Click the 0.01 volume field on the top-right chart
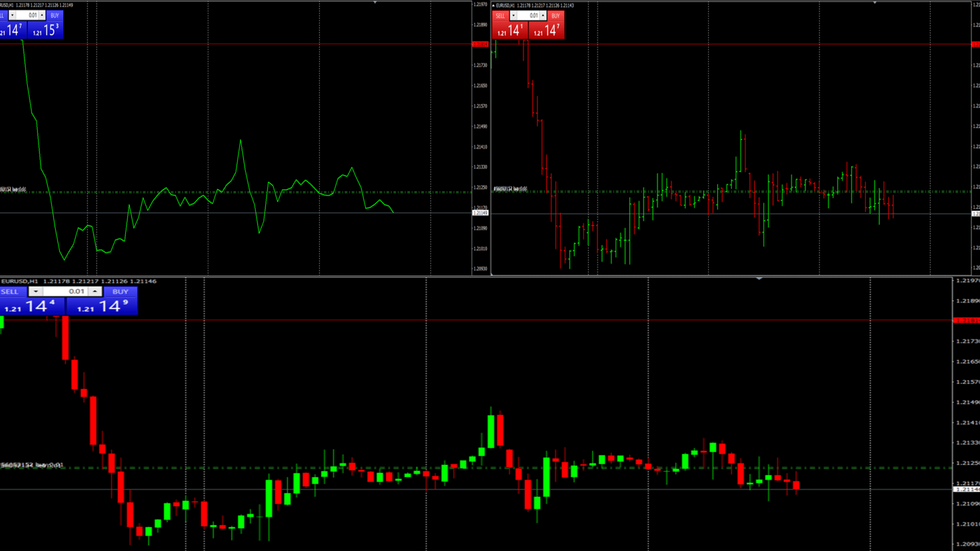Viewport: 980px width, 551px height. coord(532,15)
